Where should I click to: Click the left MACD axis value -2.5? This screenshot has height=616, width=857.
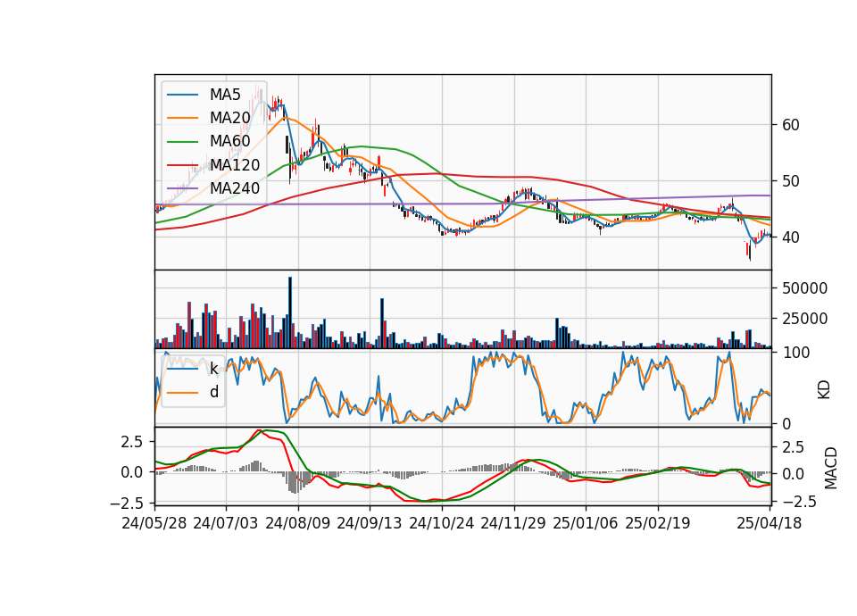(x=127, y=503)
